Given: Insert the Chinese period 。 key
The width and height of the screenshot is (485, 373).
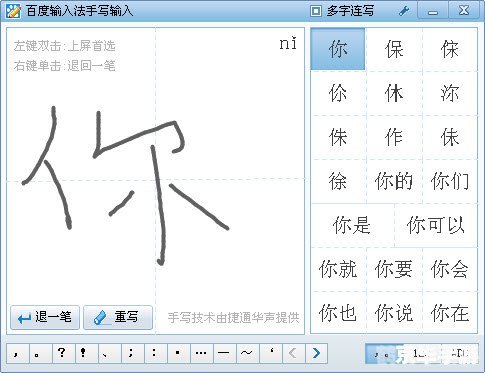Looking at the screenshot, I should click(40, 353).
